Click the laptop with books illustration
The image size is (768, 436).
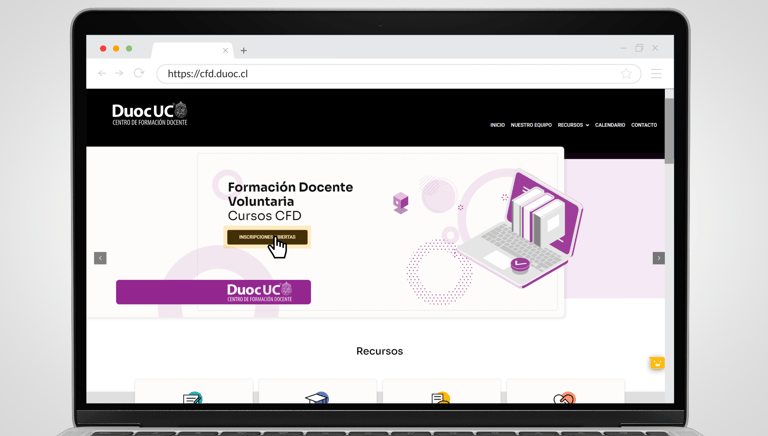519,229
